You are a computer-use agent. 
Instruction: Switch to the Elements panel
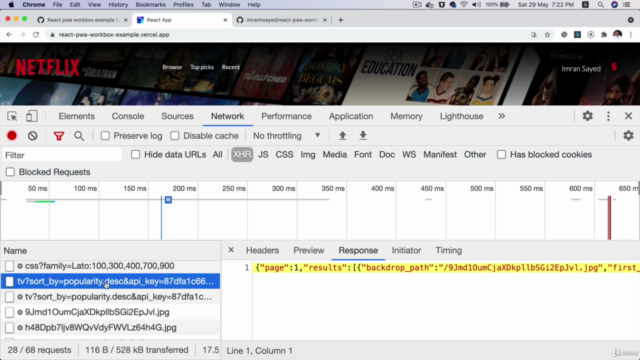coord(76,116)
